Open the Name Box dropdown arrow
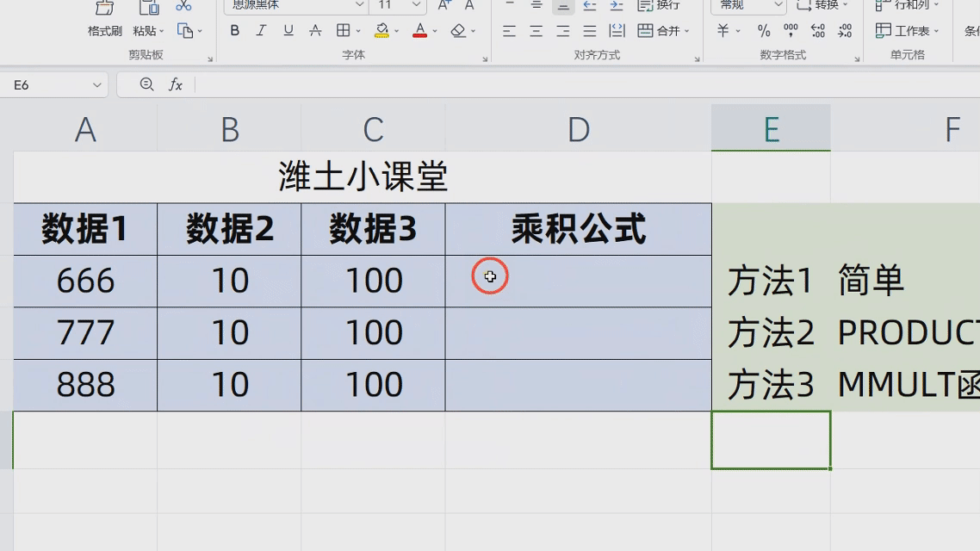Viewport: 980px width, 551px height. (96, 85)
